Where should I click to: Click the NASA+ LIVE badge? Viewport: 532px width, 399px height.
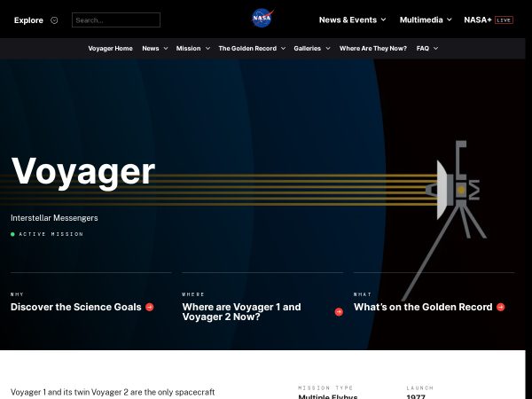click(x=504, y=20)
